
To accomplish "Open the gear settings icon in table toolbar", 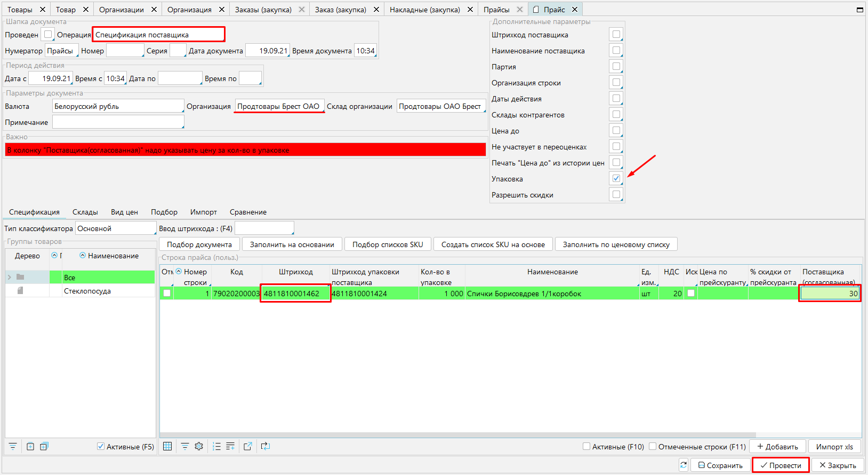I will tap(199, 447).
